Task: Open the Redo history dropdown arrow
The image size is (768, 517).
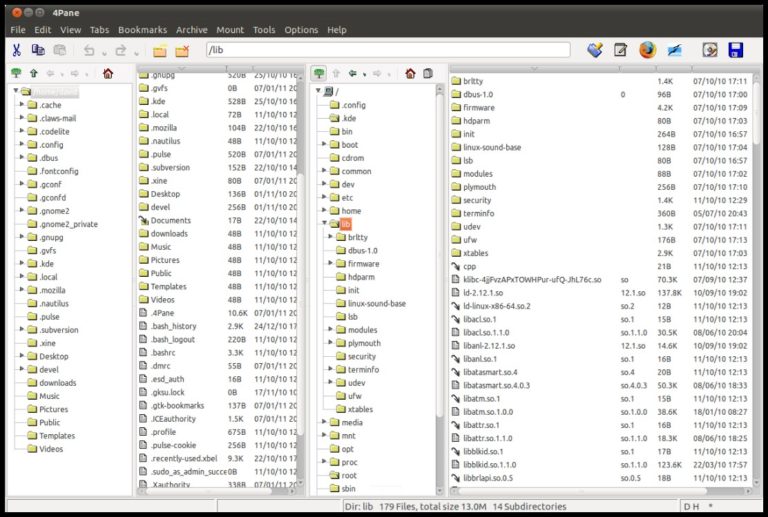Action: tap(136, 53)
